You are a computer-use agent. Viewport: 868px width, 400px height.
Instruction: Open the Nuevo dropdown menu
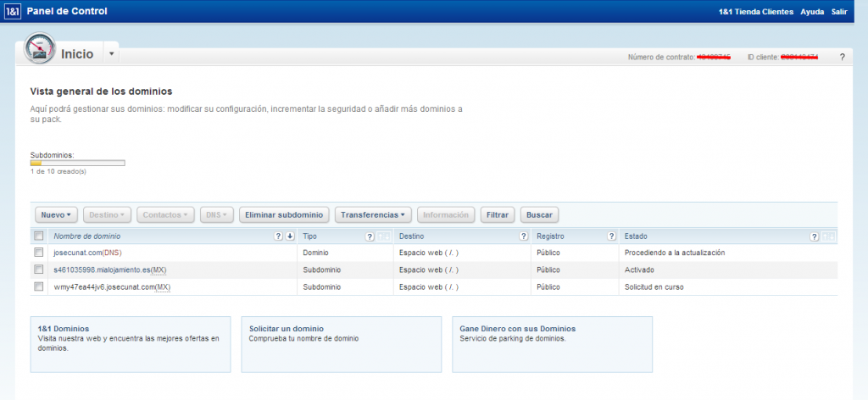56,215
